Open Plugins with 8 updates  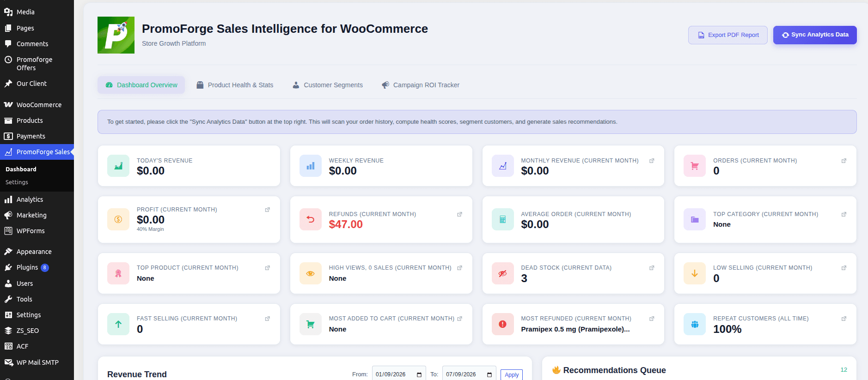click(x=37, y=267)
